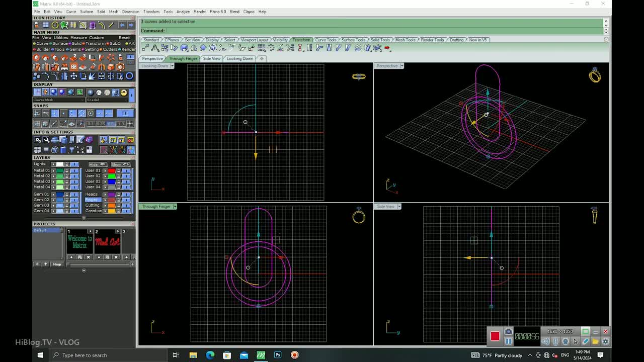
Task: Select the Taper icon in Transform toolbar
Action: coord(329,48)
